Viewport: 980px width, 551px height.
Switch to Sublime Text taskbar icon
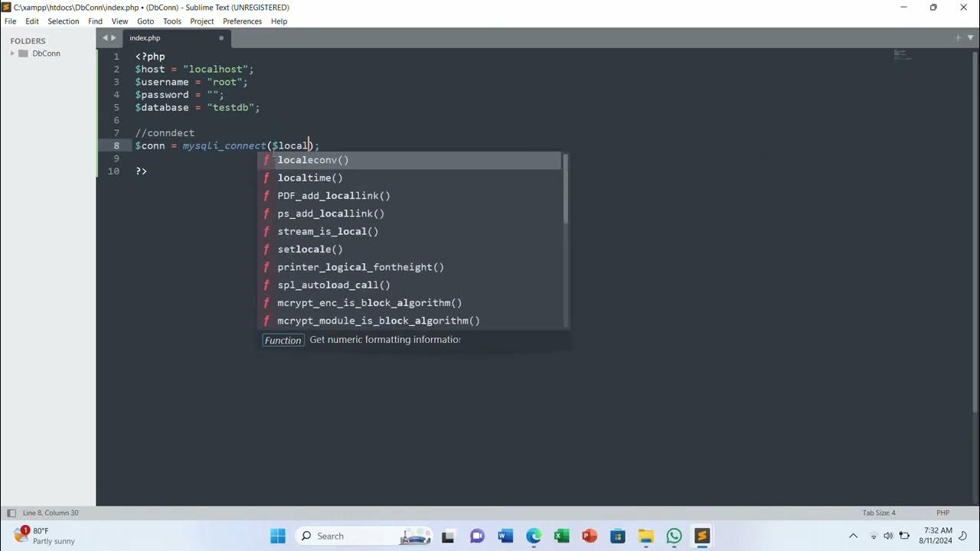pos(702,536)
